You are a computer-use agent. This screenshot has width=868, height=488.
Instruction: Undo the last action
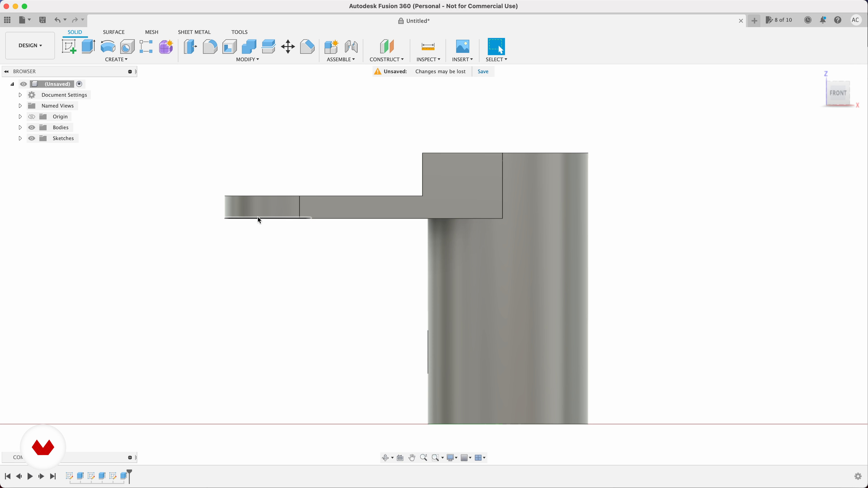click(x=58, y=20)
